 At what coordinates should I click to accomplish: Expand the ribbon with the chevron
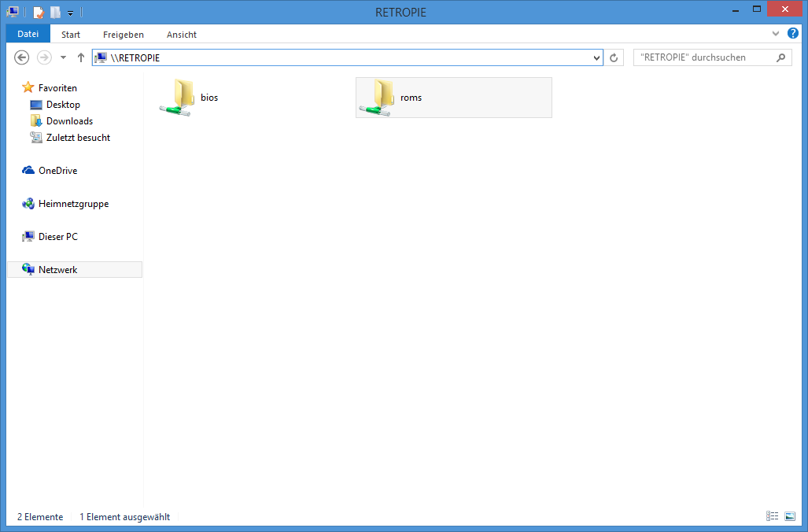(x=776, y=34)
